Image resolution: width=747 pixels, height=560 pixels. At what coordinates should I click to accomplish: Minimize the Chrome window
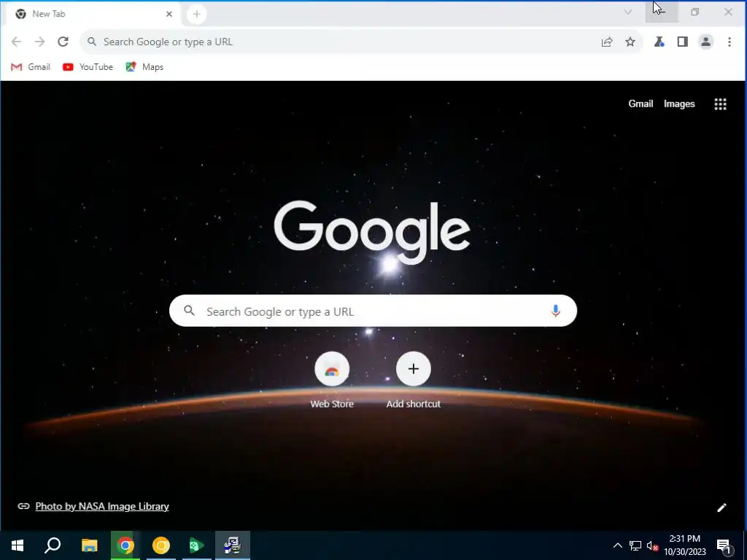coord(661,12)
